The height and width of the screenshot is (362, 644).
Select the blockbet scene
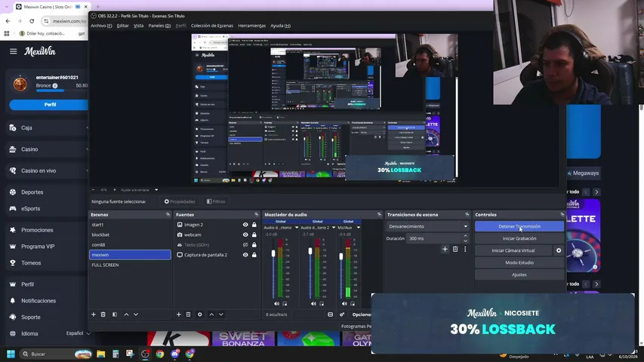[x=130, y=235]
